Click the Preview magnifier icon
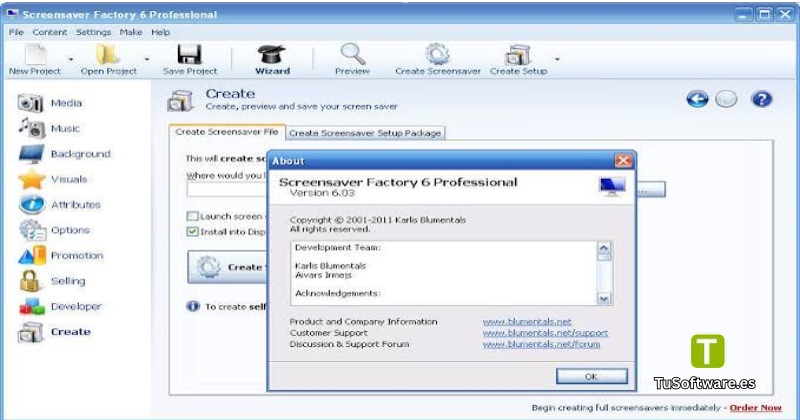The width and height of the screenshot is (800, 420). 353,55
